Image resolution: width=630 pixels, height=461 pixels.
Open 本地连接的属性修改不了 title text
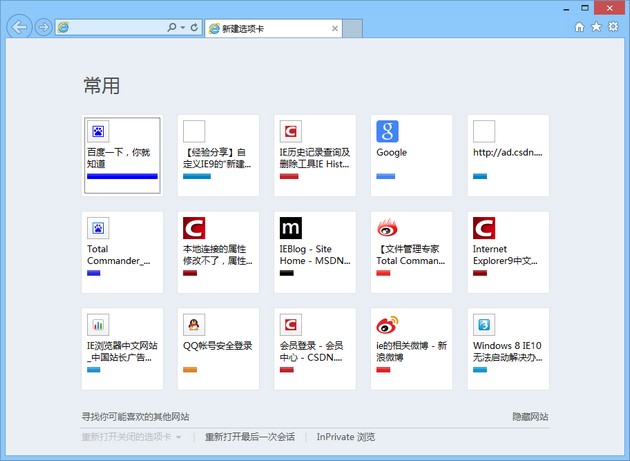[x=218, y=255]
